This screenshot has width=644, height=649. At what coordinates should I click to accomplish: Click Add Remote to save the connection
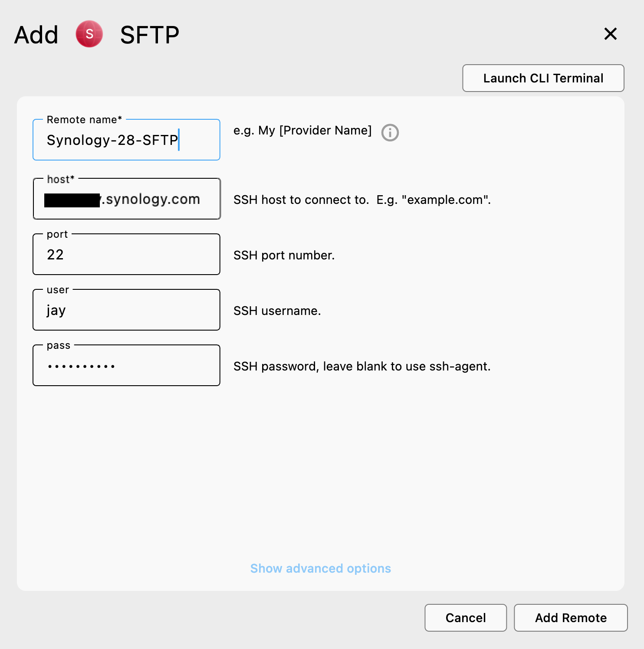tap(571, 618)
